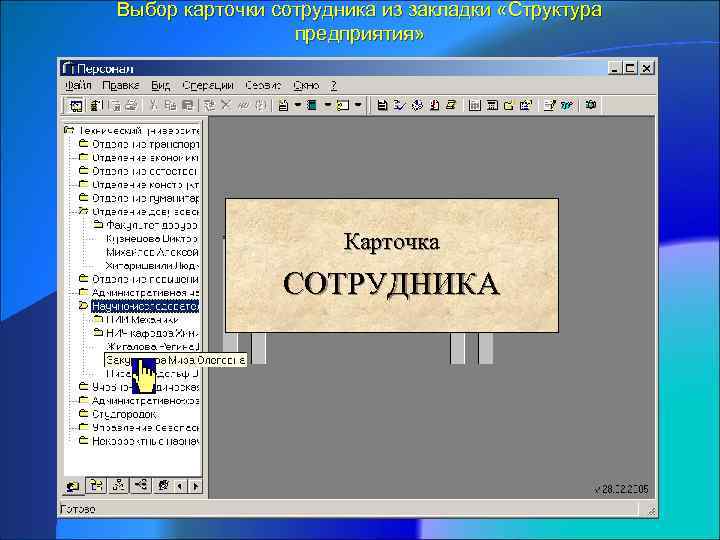
Task: Click the printer icon in the toolbar
Action: tap(132, 105)
